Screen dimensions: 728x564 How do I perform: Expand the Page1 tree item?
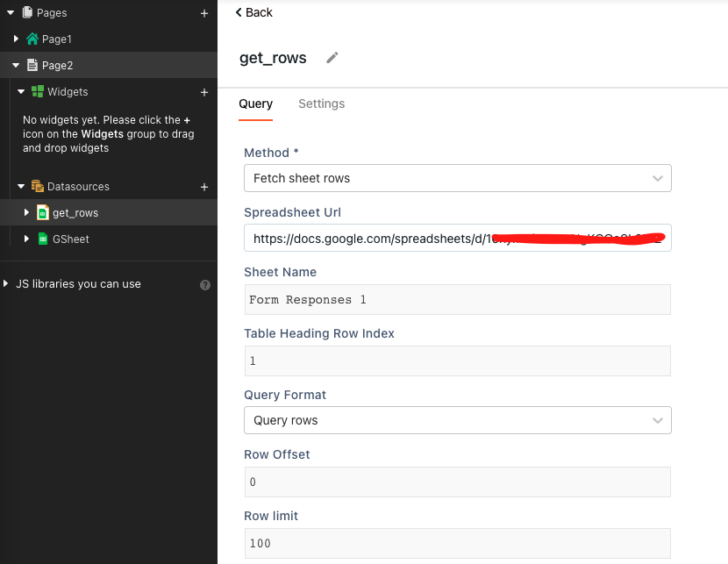click(16, 39)
